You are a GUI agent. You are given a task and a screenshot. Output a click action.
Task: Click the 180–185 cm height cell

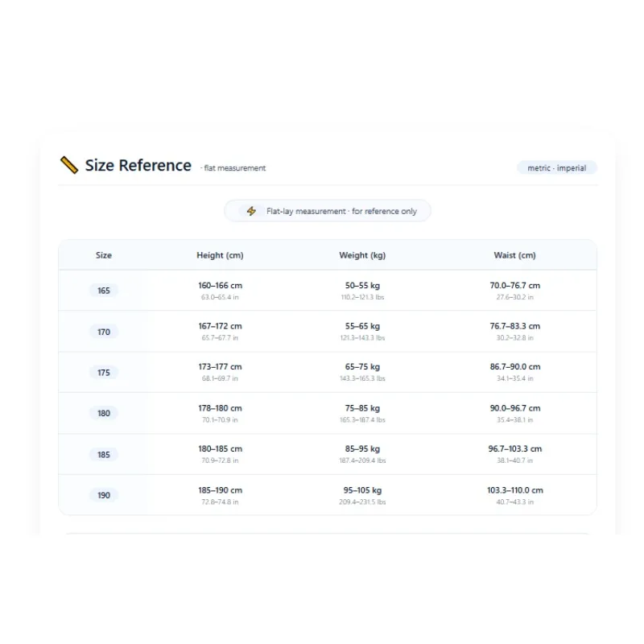pyautogui.click(x=220, y=454)
